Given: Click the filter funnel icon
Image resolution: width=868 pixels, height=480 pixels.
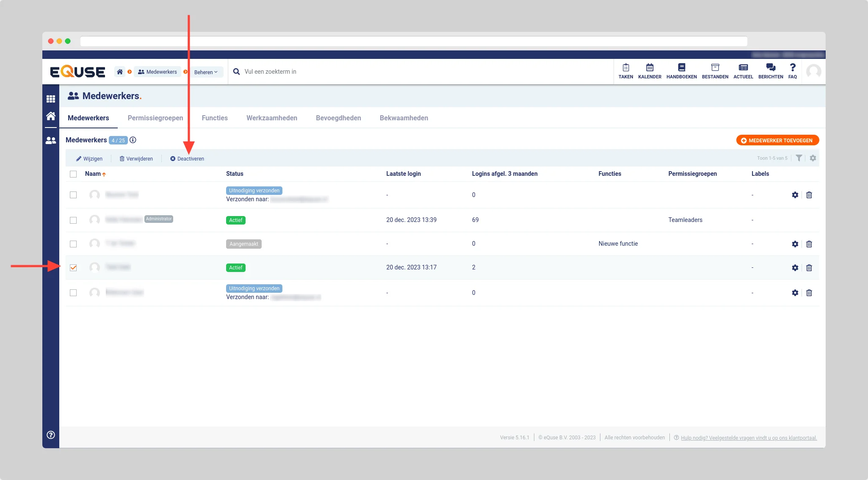Looking at the screenshot, I should click(799, 158).
